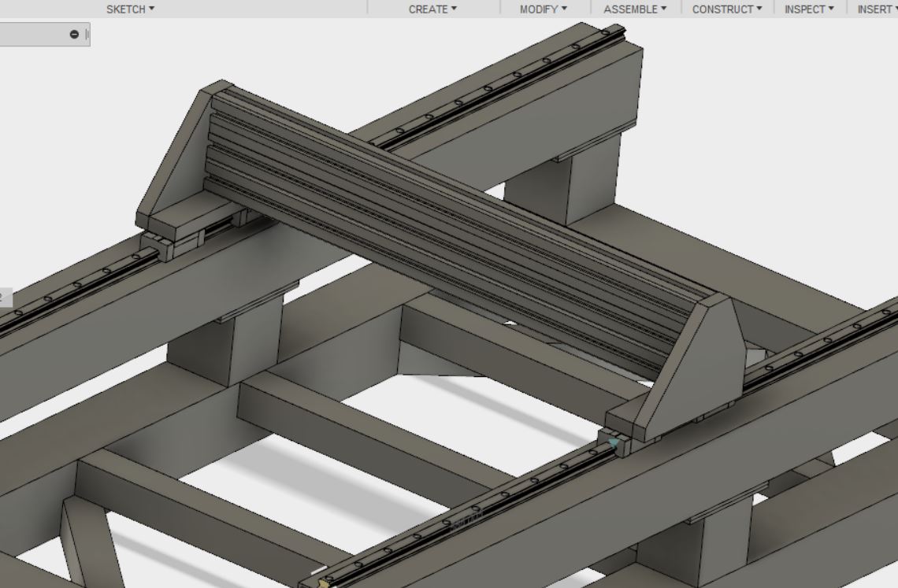Select the right triangular gantry end plate
The image size is (898, 588).
(x=693, y=362)
